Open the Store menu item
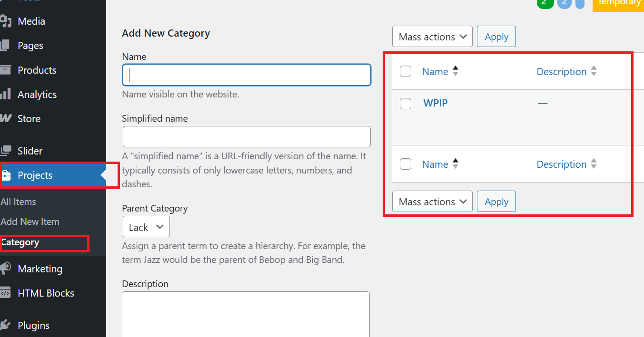Image resolution: width=644 pixels, height=337 pixels. coord(29,118)
